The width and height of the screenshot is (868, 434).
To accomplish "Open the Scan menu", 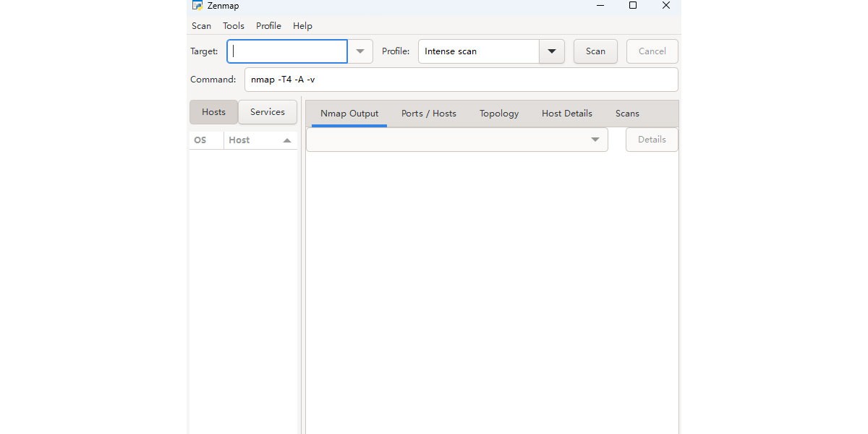I will point(201,26).
